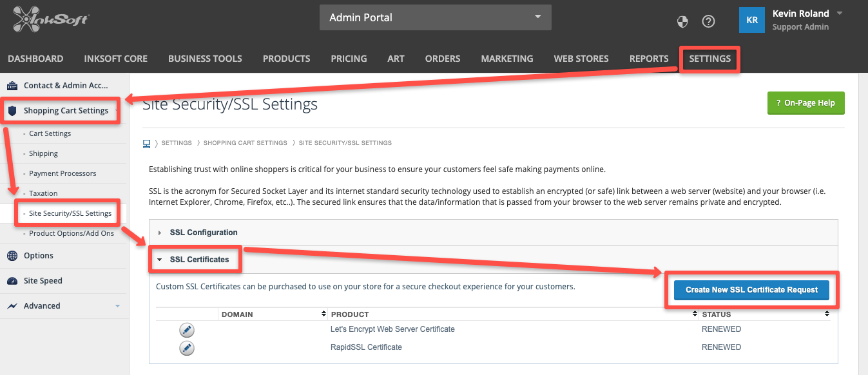Click the Shopping Cart Settings shield icon
The height and width of the screenshot is (375, 868).
tap(12, 110)
